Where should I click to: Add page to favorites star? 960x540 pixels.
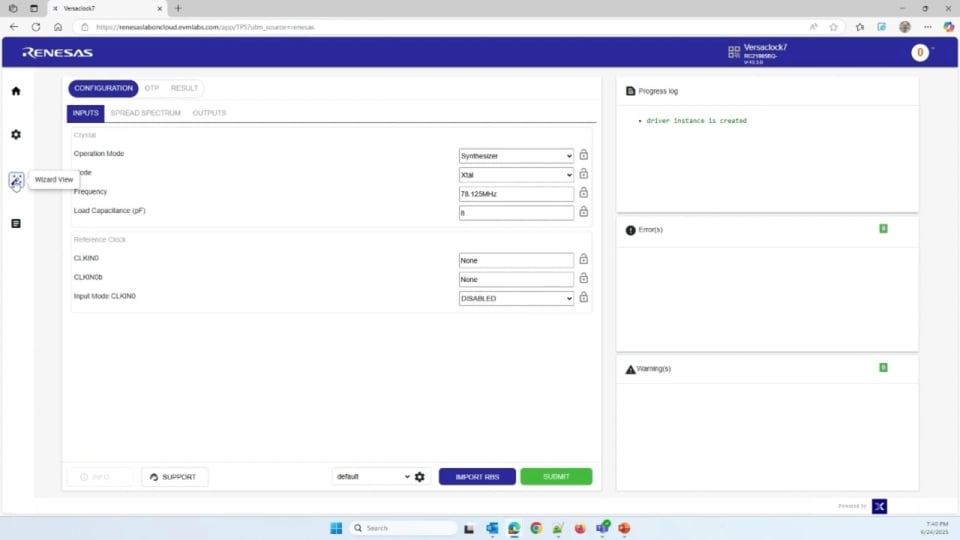(833, 27)
